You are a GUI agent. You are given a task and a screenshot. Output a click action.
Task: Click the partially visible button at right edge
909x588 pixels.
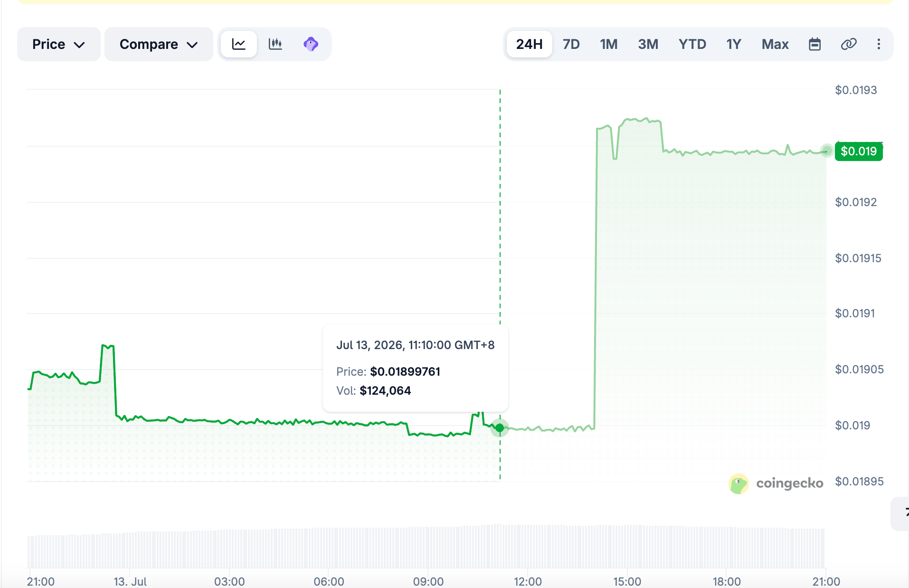coord(900,513)
